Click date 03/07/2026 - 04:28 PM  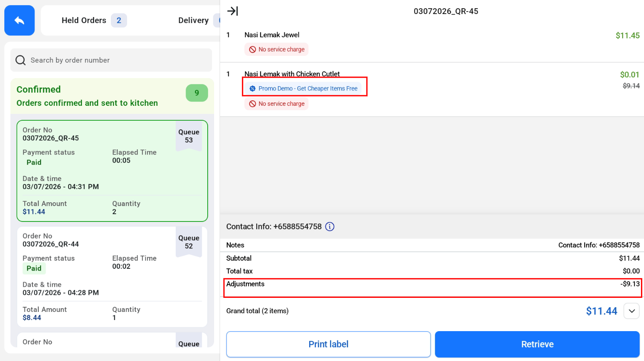click(61, 293)
